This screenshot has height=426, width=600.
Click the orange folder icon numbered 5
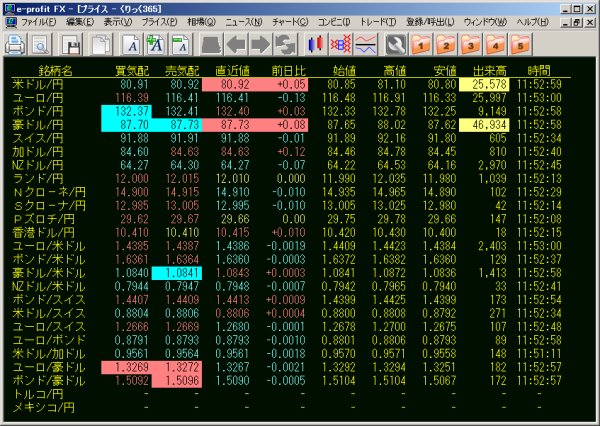point(520,45)
